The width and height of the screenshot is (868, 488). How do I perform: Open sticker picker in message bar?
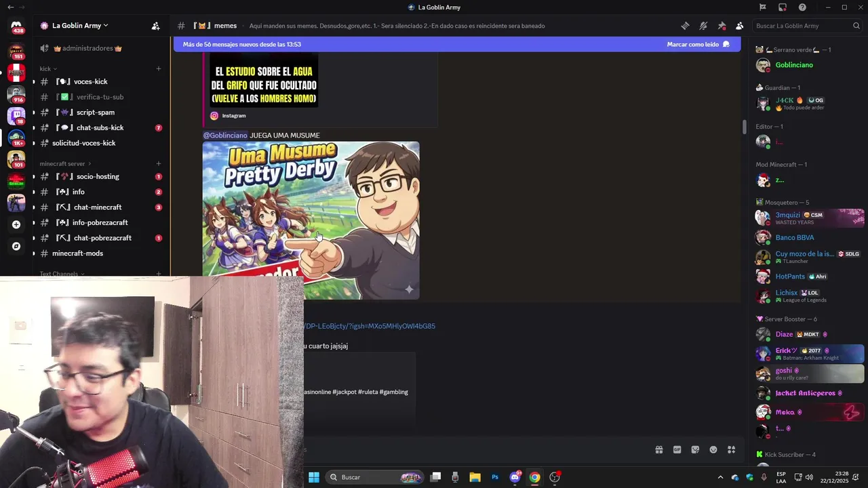pos(695,449)
